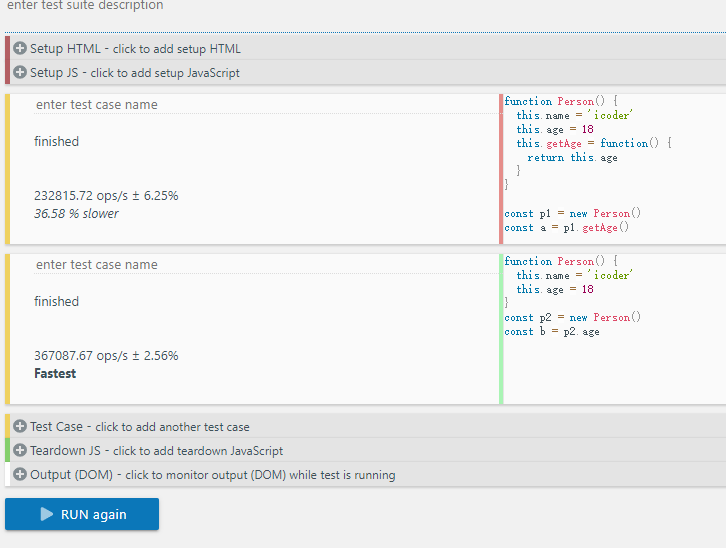Image resolution: width=726 pixels, height=548 pixels.
Task: Click plus icon beside Setup HTML
Action: 20,48
